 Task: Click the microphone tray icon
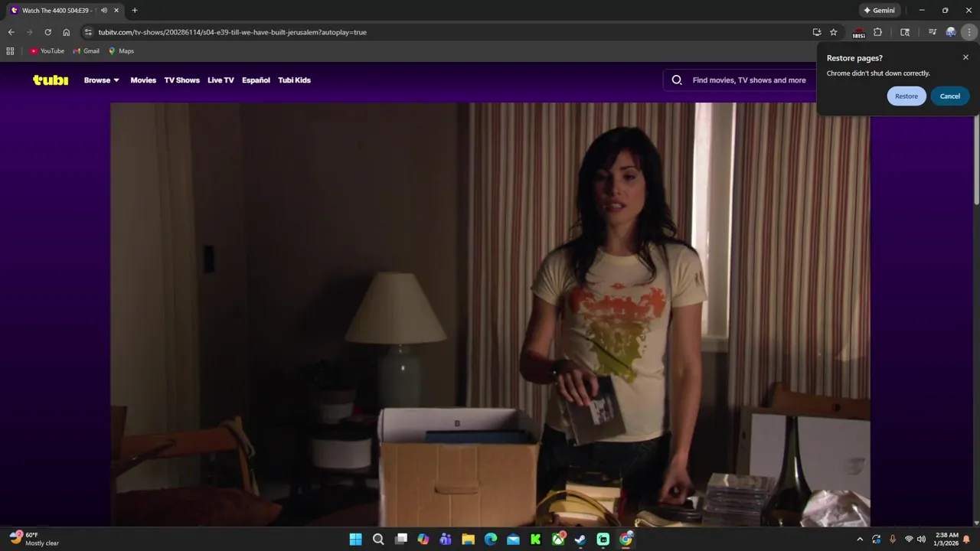(892, 539)
